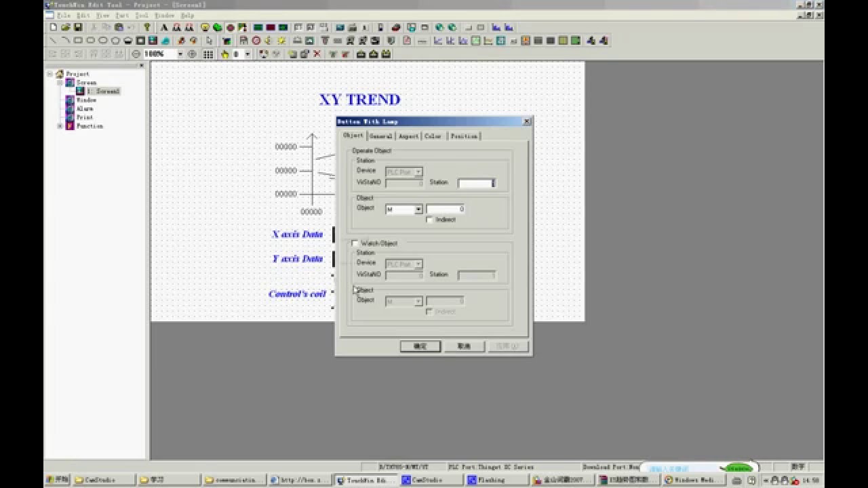The image size is (868, 488).
Task: Click the 确定 (OK) button
Action: (x=420, y=346)
